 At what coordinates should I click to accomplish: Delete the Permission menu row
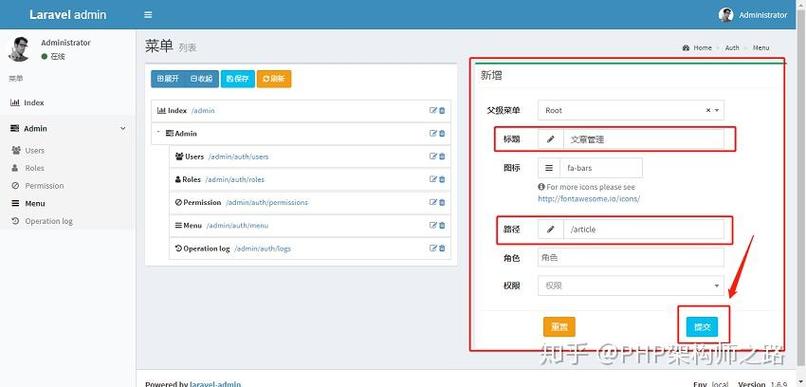tap(442, 202)
